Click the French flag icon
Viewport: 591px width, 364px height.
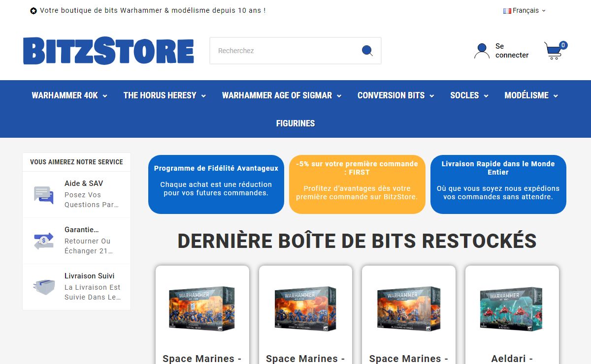pos(507,11)
